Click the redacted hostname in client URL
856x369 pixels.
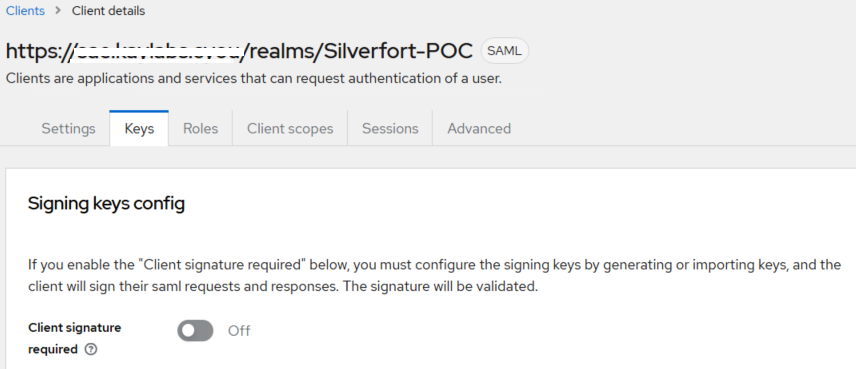tap(159, 51)
